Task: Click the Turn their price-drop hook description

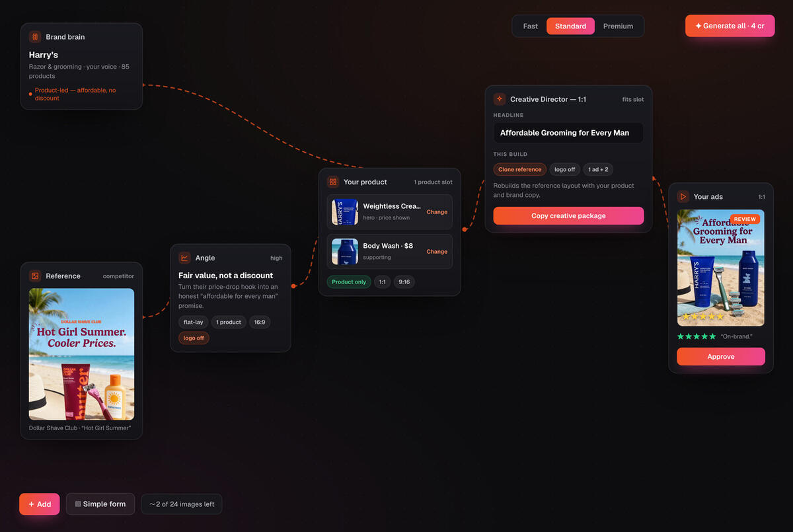Action: (229, 296)
